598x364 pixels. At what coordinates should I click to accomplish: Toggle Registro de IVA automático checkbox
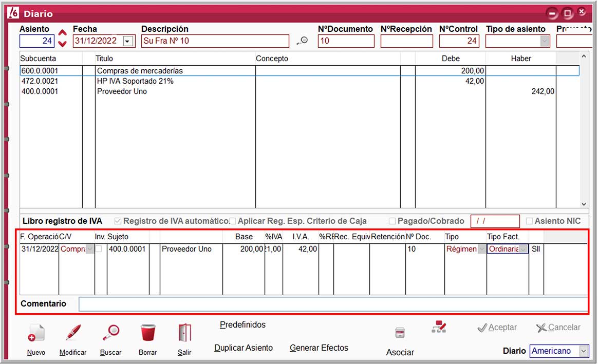[118, 221]
